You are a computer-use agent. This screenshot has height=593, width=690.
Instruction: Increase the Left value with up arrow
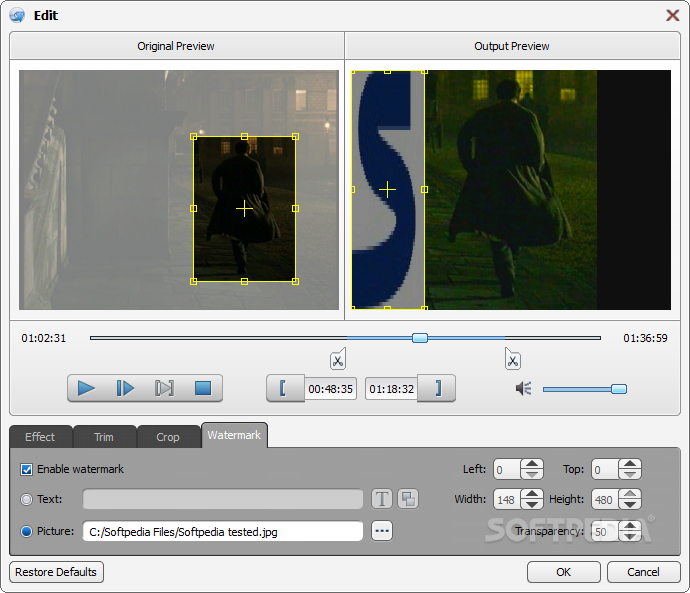click(x=532, y=464)
